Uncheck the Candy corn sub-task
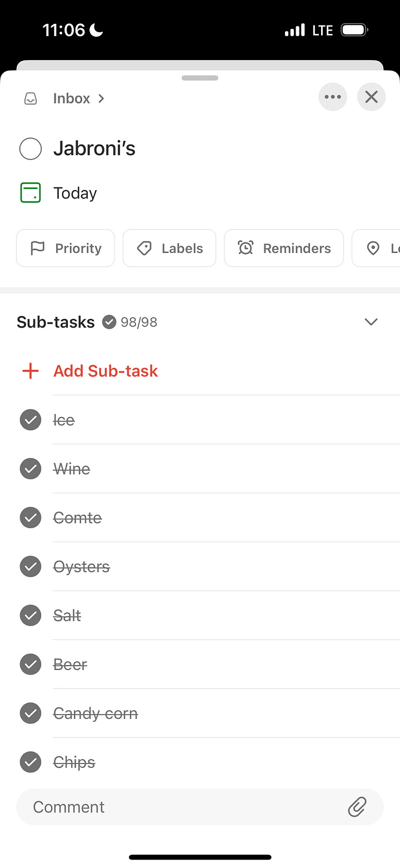 click(31, 713)
